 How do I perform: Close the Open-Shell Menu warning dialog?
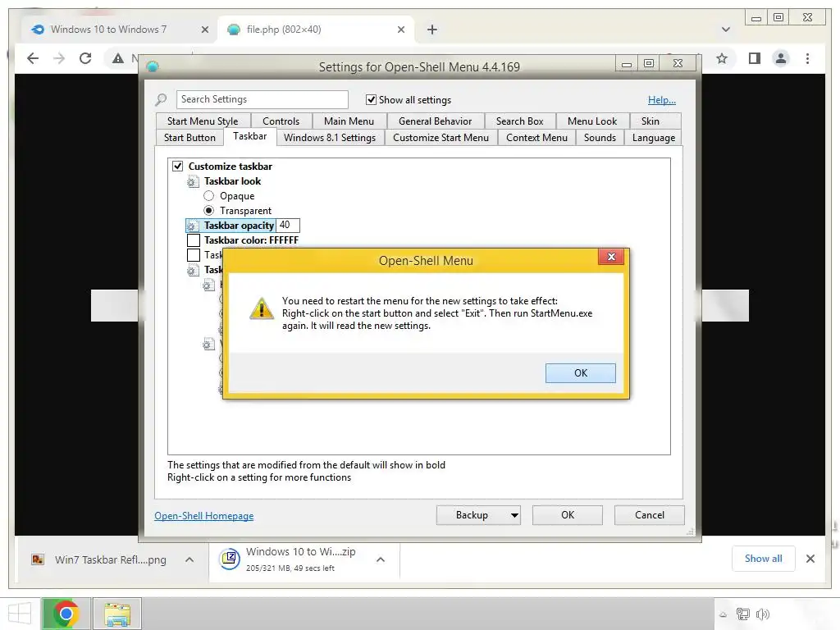(610, 257)
